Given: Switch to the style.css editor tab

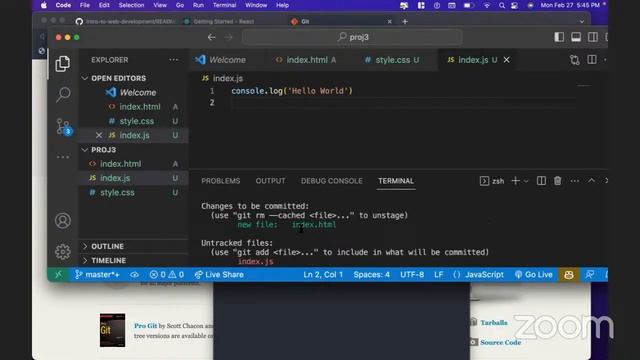Looking at the screenshot, I should (392, 60).
